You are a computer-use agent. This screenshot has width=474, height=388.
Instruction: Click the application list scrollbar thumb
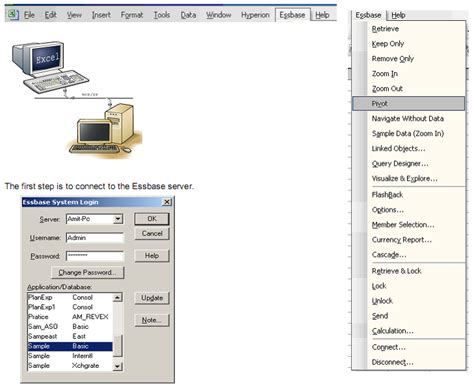point(118,346)
